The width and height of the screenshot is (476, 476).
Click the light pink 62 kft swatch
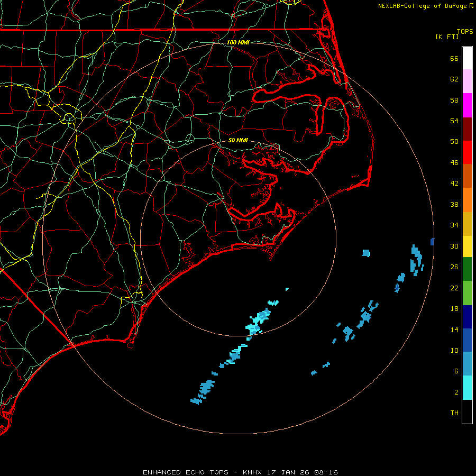467,81
